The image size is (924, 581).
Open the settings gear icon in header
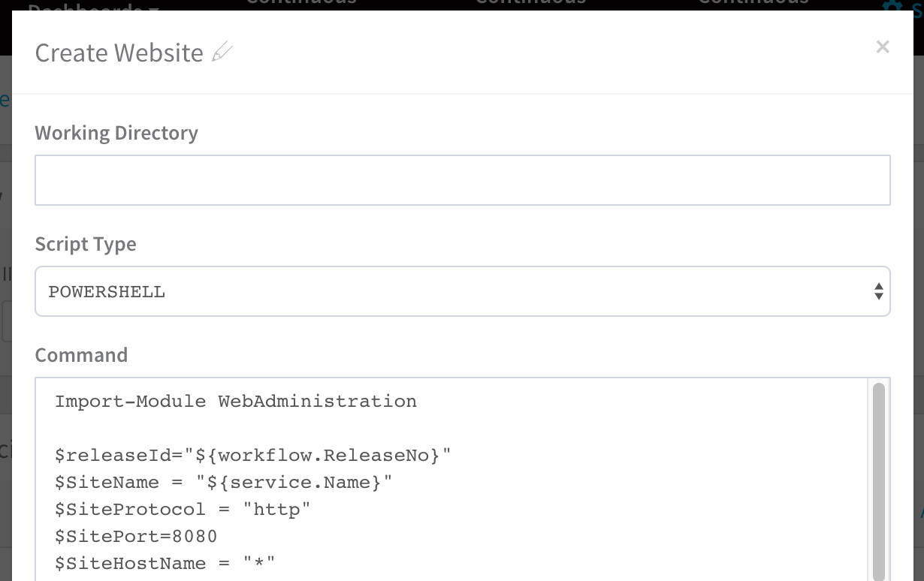coord(892,5)
